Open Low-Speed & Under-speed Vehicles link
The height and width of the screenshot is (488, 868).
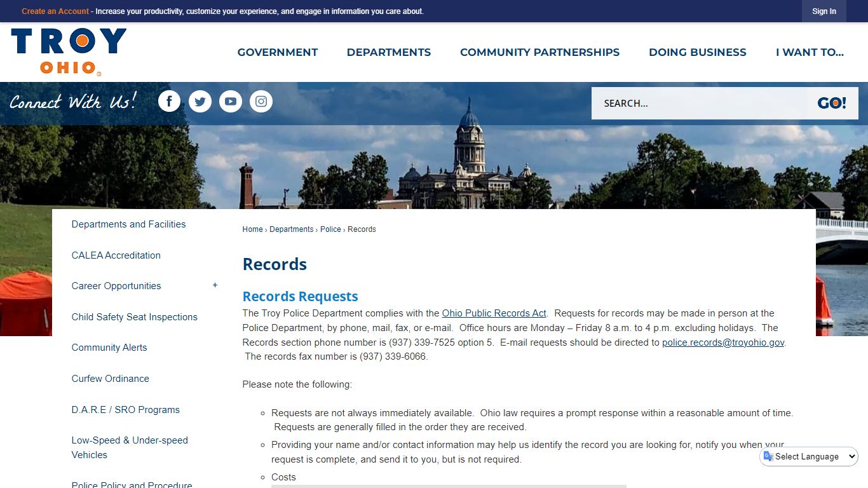coord(130,447)
